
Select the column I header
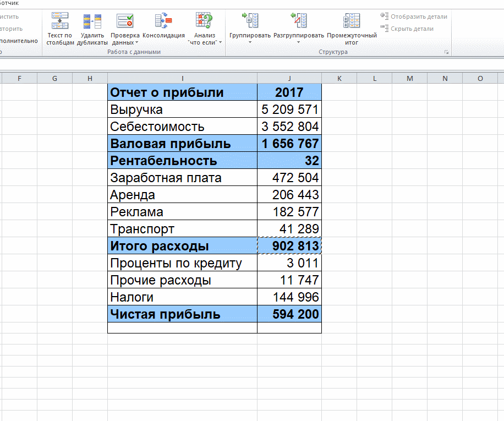182,78
